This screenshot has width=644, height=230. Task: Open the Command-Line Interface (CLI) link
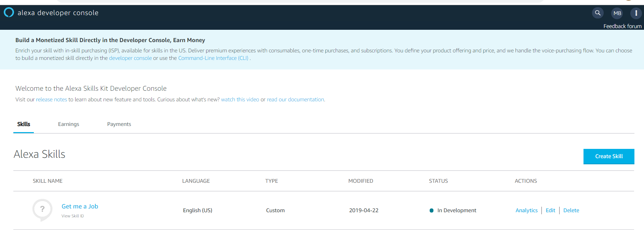(213, 58)
